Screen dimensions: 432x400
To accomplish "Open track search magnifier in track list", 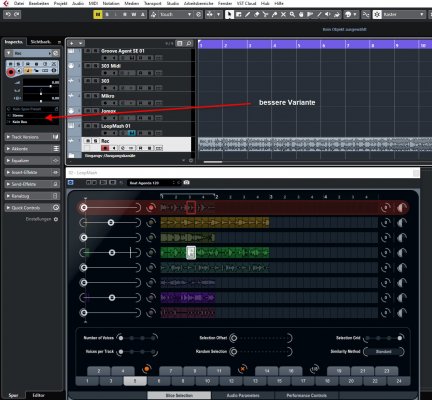I will (189, 43).
